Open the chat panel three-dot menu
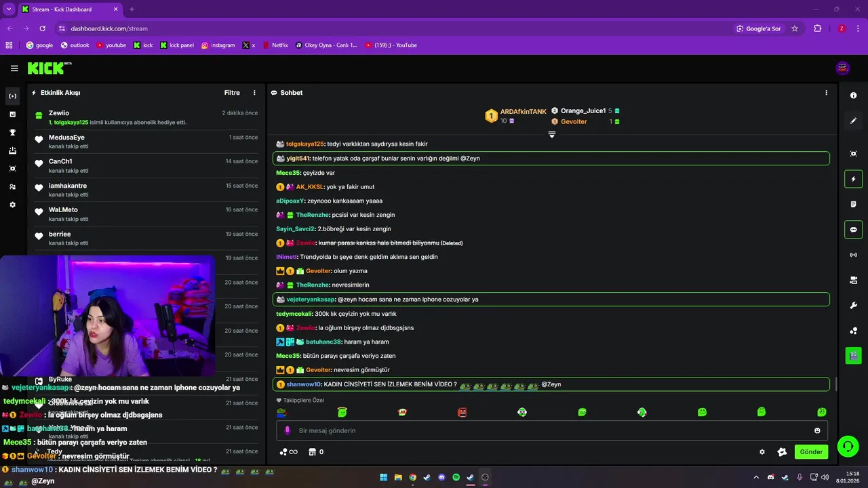 (826, 93)
